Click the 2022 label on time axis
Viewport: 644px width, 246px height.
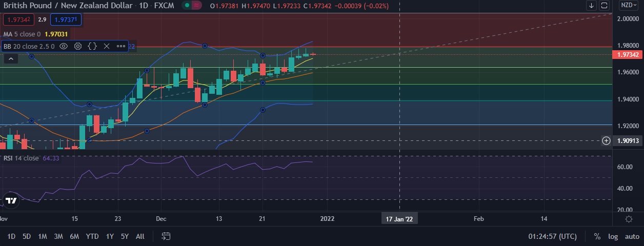327,219
